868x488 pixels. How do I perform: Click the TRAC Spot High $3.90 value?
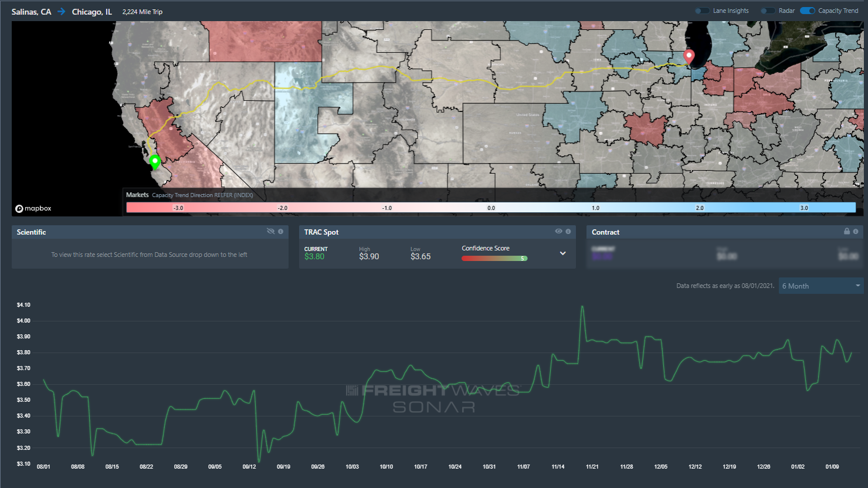369,256
